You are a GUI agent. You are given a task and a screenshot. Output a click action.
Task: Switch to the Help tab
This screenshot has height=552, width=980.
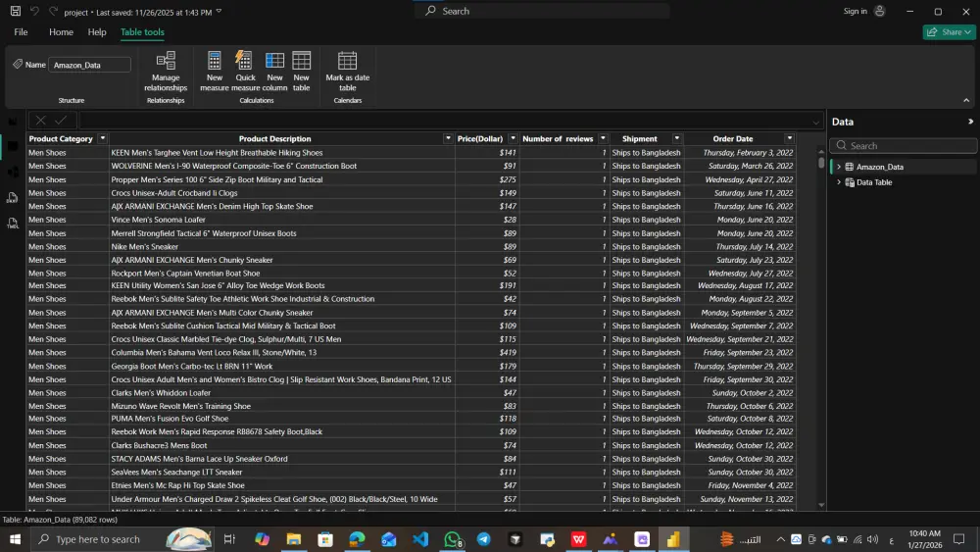[x=97, y=32]
